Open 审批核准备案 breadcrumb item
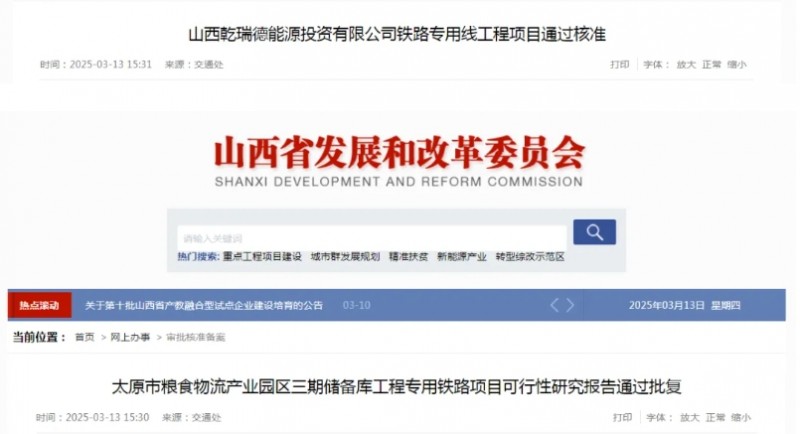The height and width of the screenshot is (434, 800). [195, 337]
